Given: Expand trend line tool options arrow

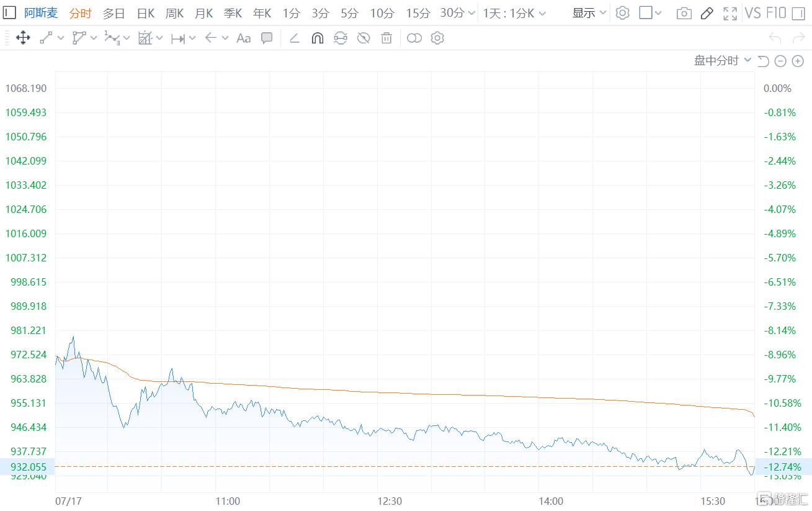Looking at the screenshot, I should coord(61,38).
